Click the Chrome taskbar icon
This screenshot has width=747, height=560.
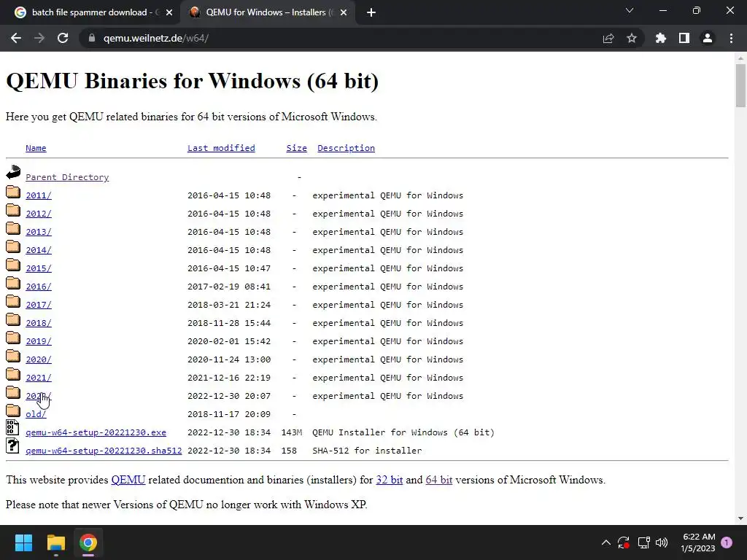(88, 542)
